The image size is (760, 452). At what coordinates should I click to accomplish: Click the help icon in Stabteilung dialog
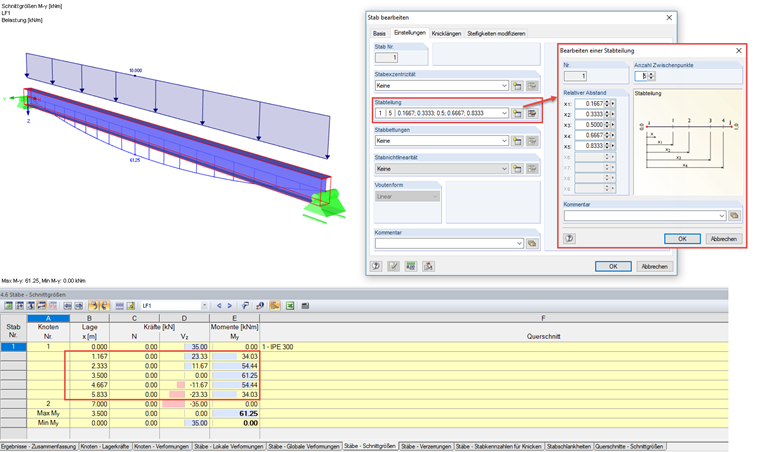pyautogui.click(x=570, y=238)
